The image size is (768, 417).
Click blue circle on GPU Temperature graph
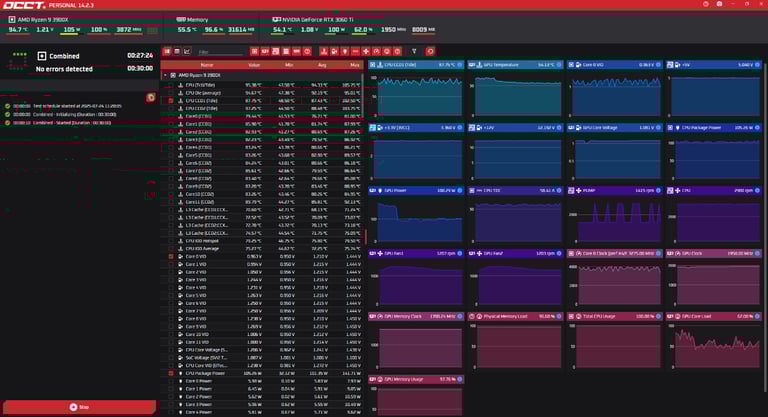click(x=559, y=65)
